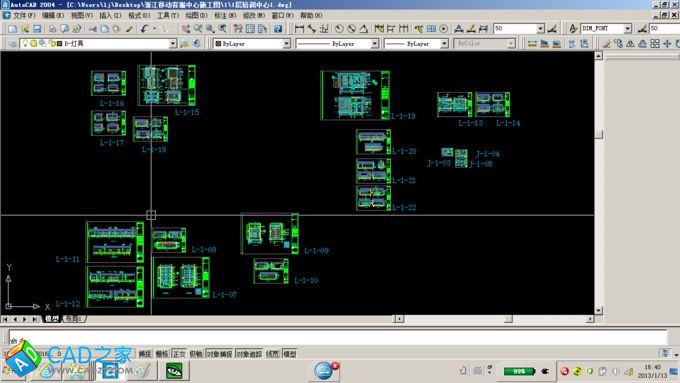This screenshot has height=383, width=680.
Task: Toggle 对象捕捉 object snap status button
Action: pyautogui.click(x=219, y=354)
